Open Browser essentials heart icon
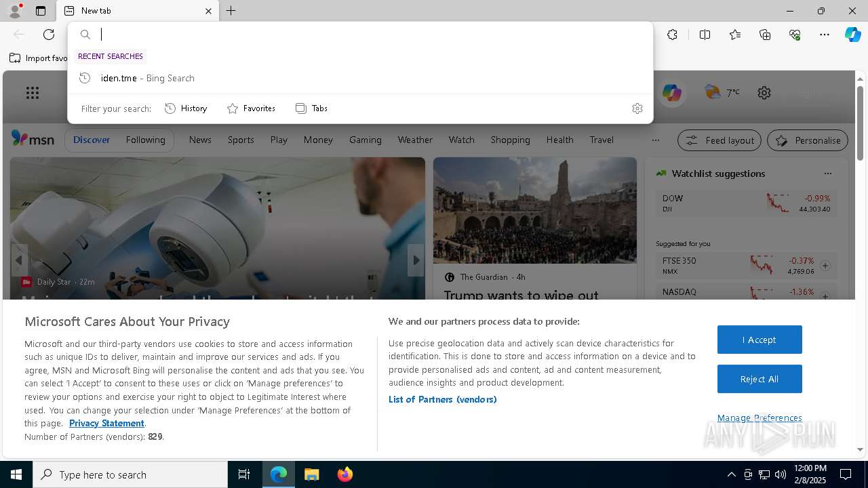 (x=795, y=35)
